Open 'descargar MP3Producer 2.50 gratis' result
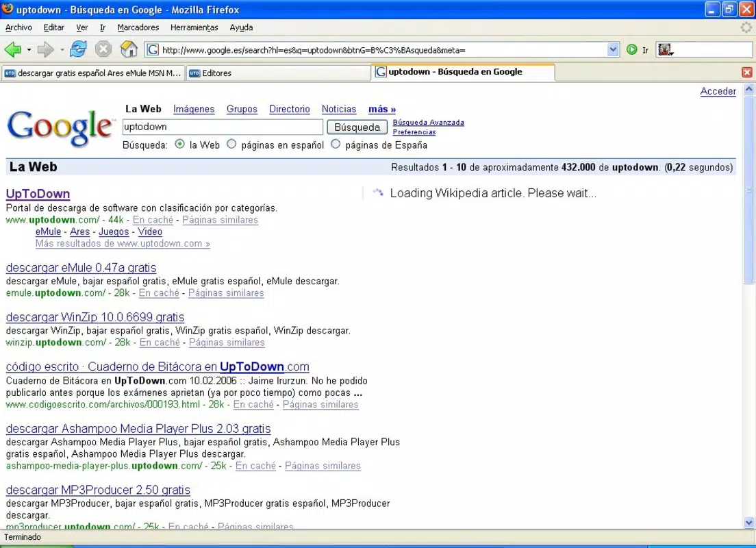756x548 pixels. tap(98, 490)
